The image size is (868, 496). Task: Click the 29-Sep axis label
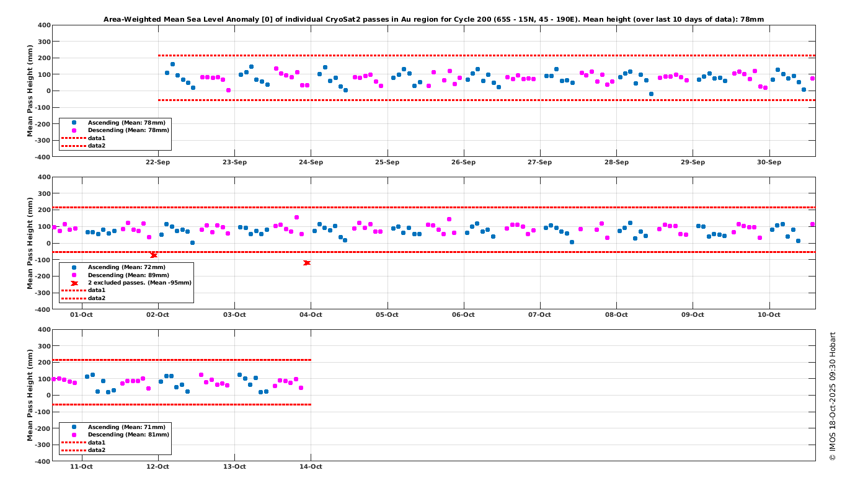[x=693, y=162]
